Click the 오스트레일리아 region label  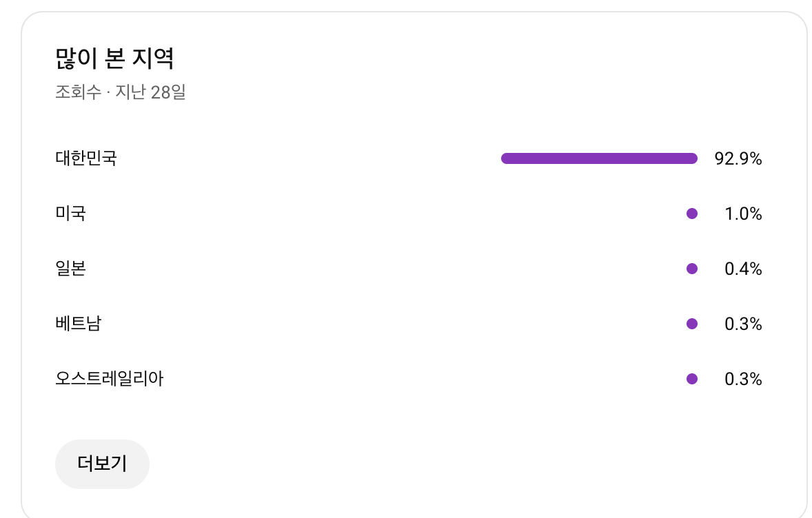(x=110, y=379)
